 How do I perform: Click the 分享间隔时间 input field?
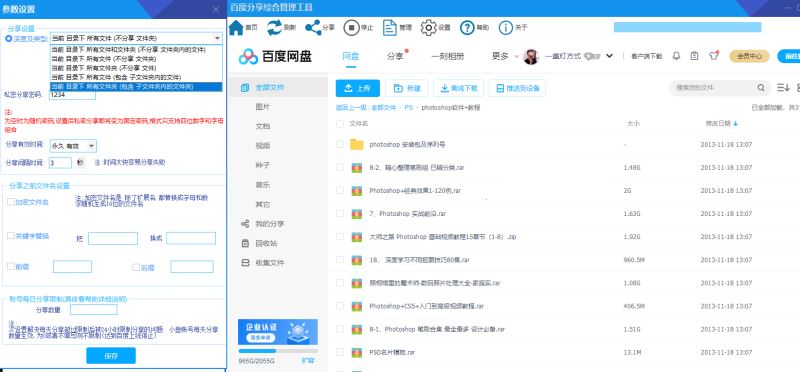(60, 163)
